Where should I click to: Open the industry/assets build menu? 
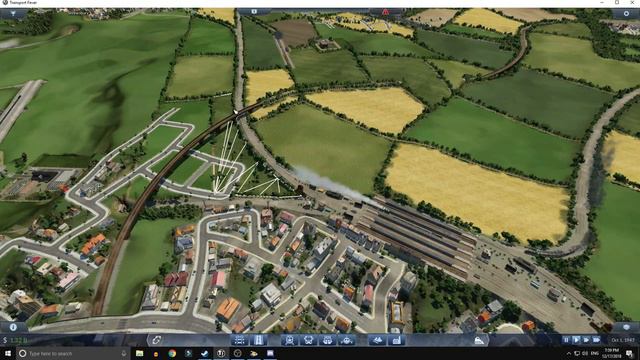click(396, 340)
